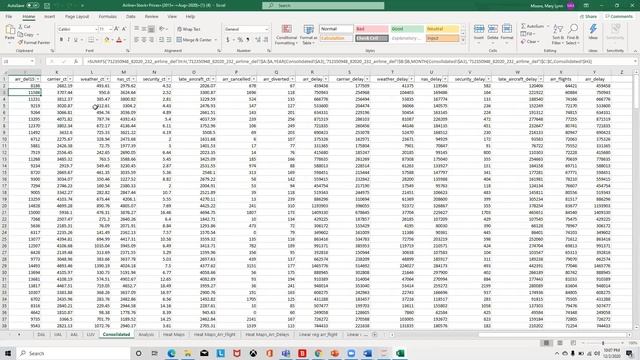Decrease the cell indent
Viewport: 640px width, 360px height.
(162, 40)
